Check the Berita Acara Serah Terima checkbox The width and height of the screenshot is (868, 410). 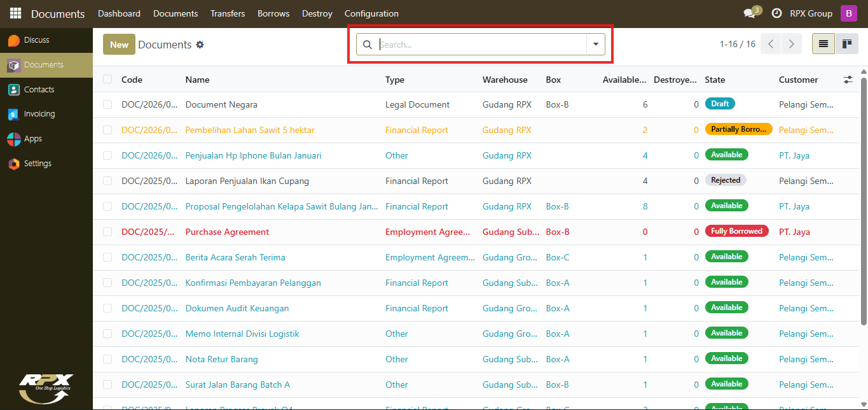pyautogui.click(x=107, y=257)
